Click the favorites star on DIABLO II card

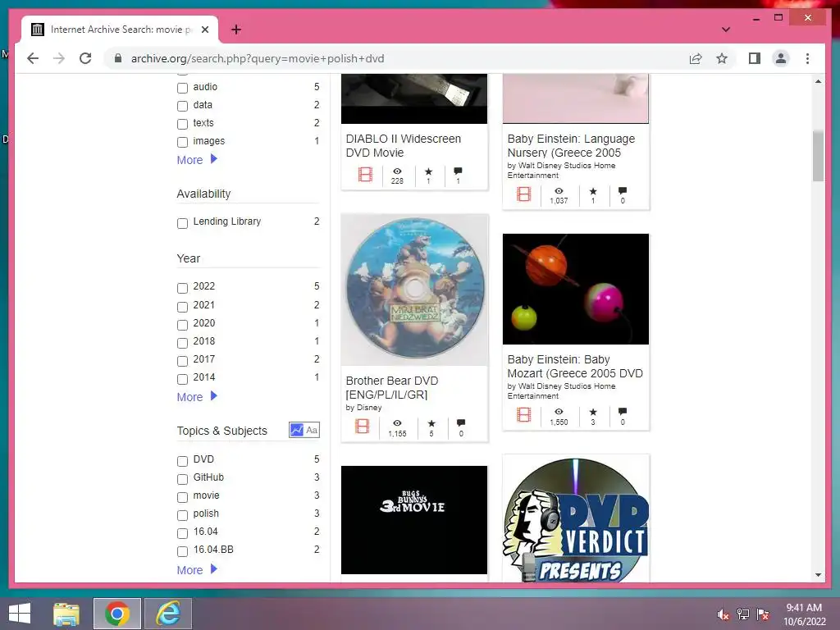coord(428,171)
